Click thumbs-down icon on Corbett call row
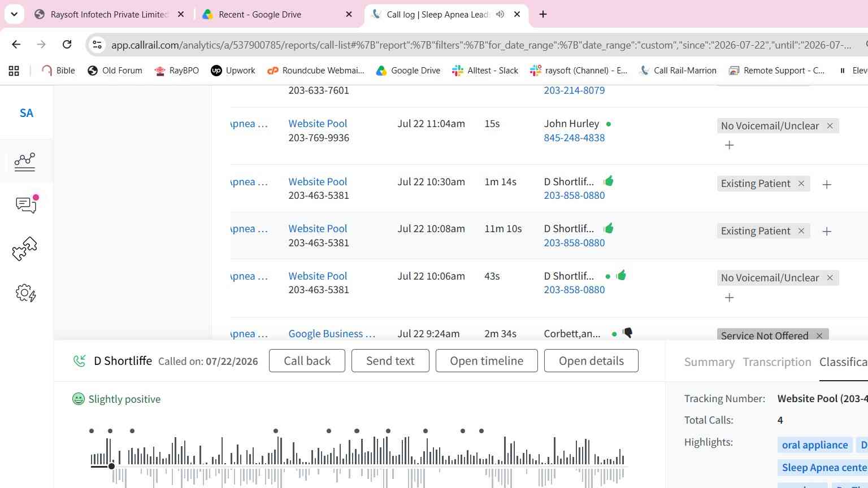 627,333
